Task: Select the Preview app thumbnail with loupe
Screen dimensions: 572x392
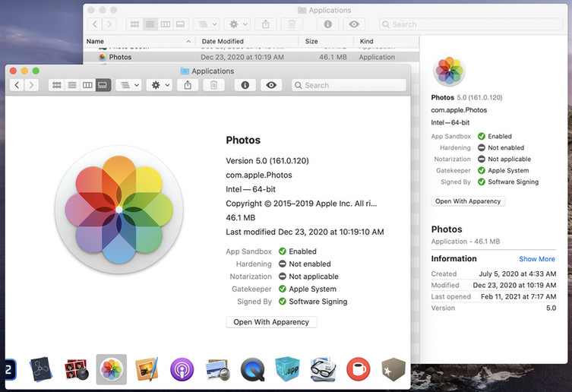Action: click(217, 369)
